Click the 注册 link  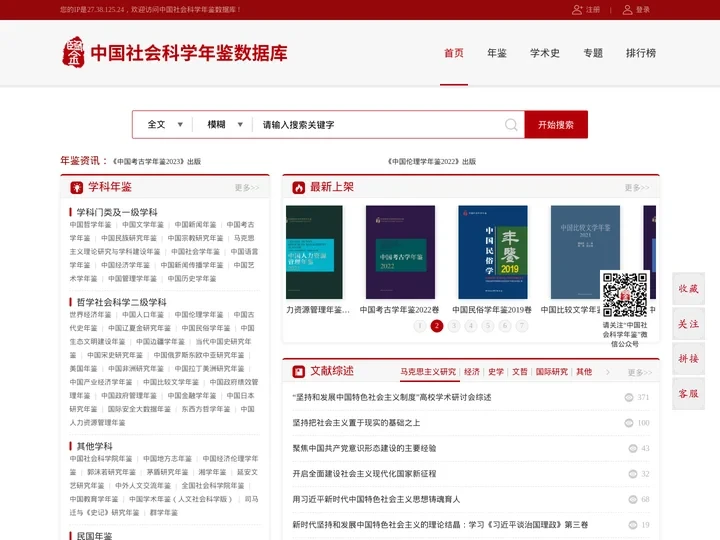(x=593, y=10)
